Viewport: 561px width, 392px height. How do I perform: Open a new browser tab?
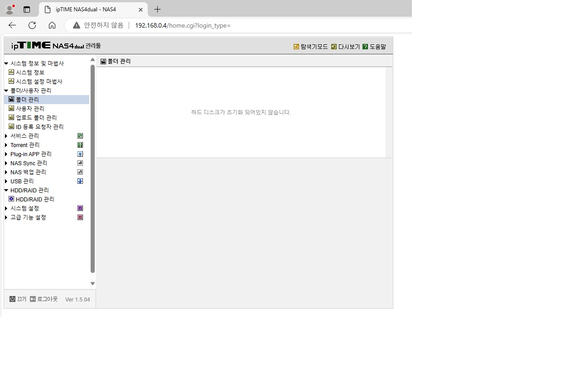(157, 10)
